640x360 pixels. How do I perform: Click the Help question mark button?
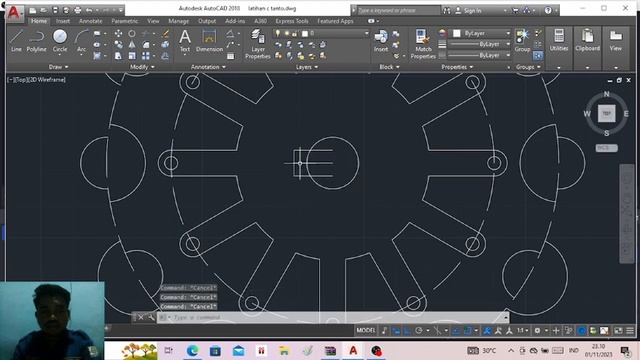pos(548,10)
